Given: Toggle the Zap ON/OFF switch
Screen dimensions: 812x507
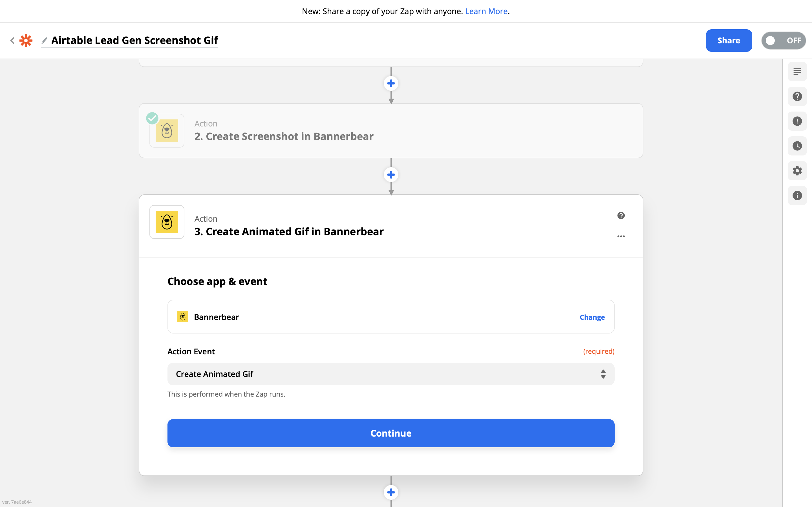Looking at the screenshot, I should (x=783, y=41).
